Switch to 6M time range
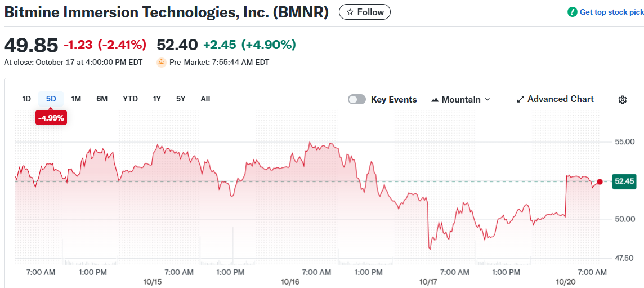This screenshot has height=288, width=644. click(102, 99)
